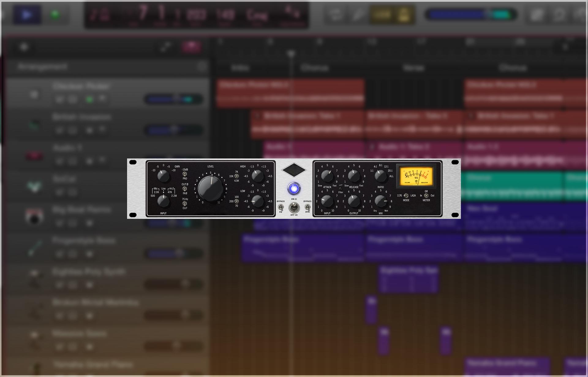Flip the GR METER In/Out switch
Viewport: 588px width, 377px height.
click(426, 196)
